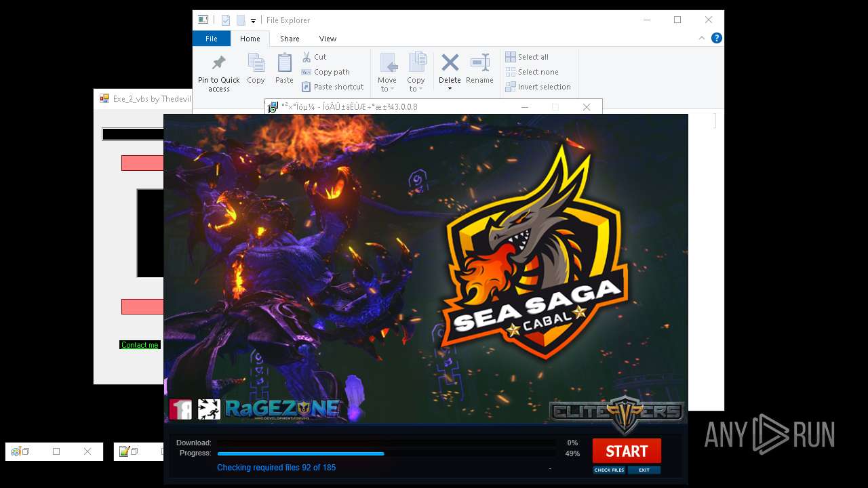868x488 pixels.
Task: Click the Select all icon
Action: point(511,57)
